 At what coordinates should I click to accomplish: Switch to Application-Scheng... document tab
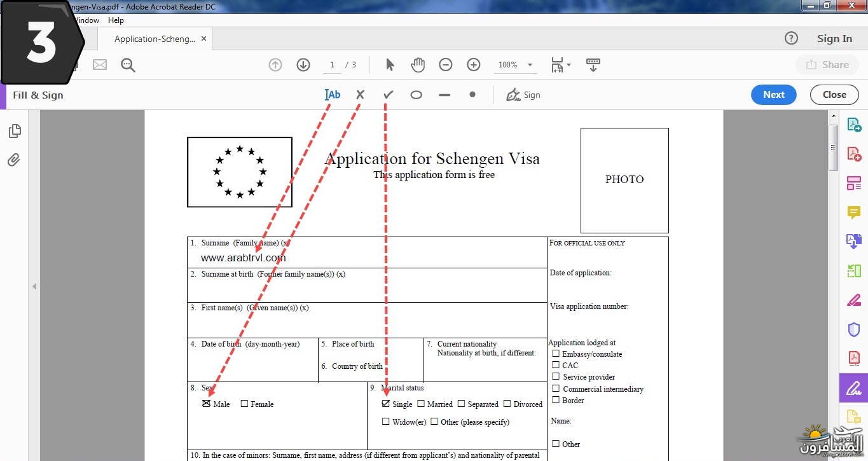click(x=155, y=39)
